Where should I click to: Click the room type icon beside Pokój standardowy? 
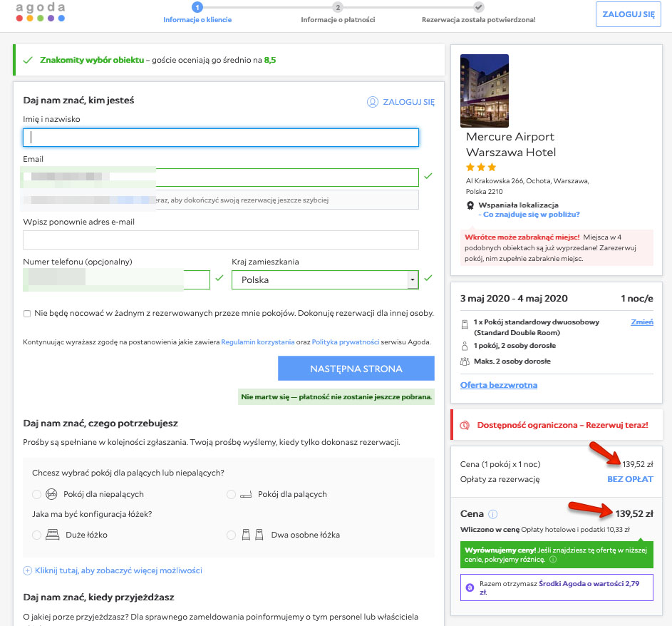coord(465,324)
